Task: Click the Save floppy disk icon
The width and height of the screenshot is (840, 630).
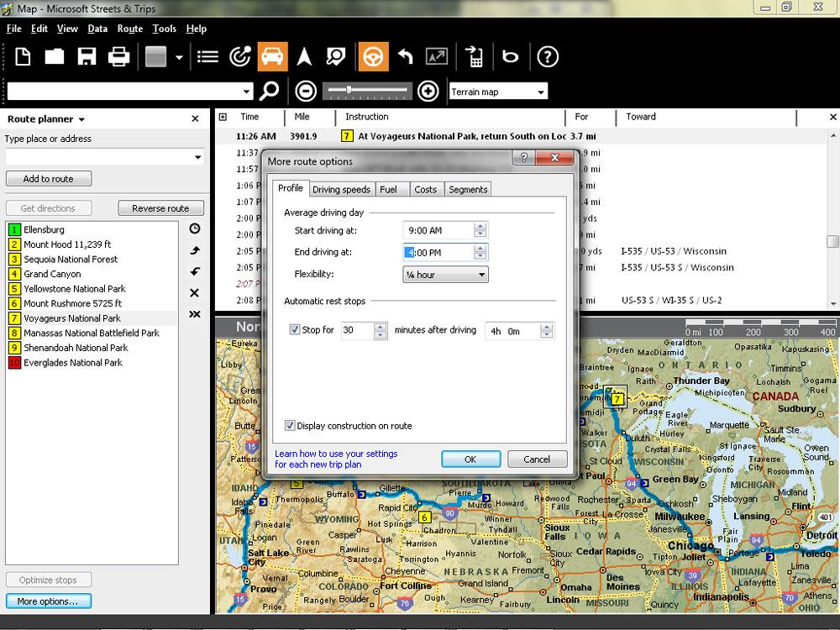Action: click(x=87, y=56)
